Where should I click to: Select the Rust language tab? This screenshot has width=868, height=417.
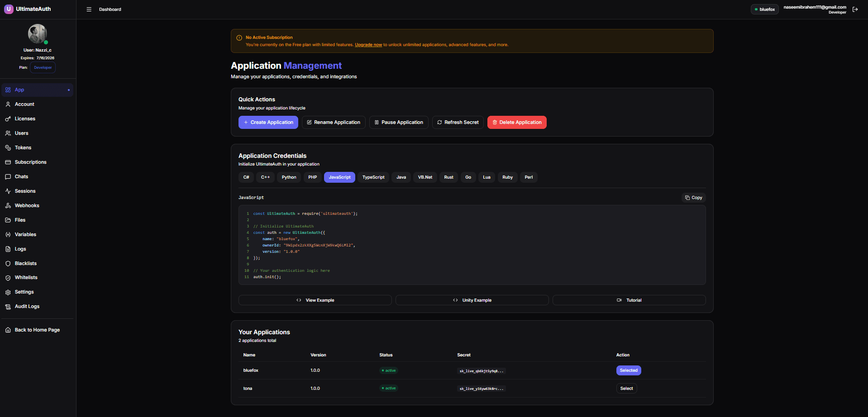(448, 177)
